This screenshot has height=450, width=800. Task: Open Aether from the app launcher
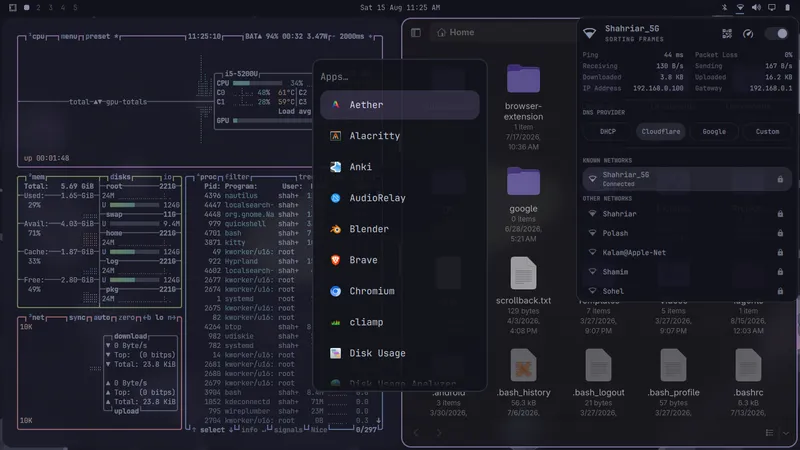click(x=399, y=105)
